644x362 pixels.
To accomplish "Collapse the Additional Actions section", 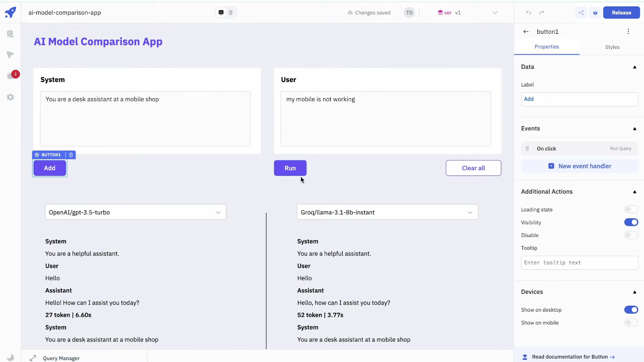I will (x=635, y=192).
